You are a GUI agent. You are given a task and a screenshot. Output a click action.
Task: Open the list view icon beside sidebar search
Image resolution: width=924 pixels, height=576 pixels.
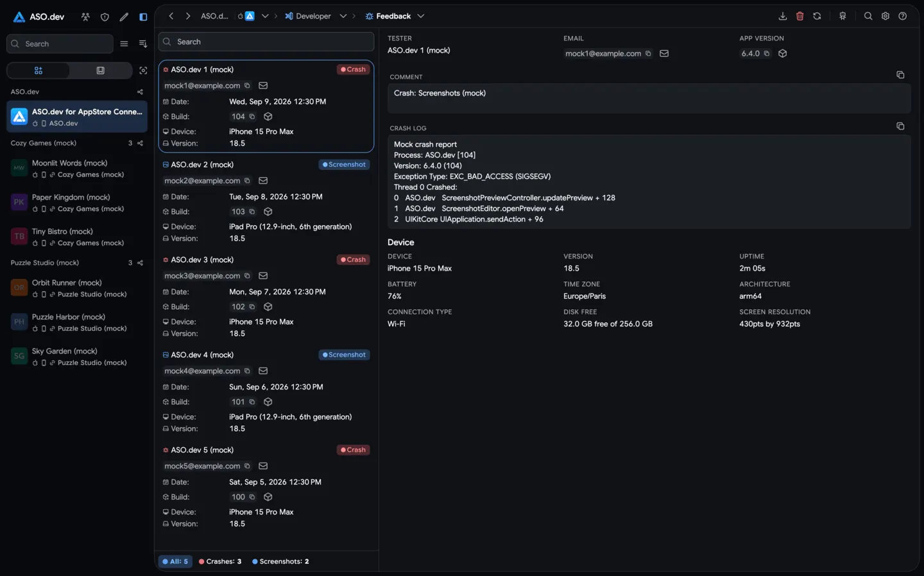tap(124, 44)
